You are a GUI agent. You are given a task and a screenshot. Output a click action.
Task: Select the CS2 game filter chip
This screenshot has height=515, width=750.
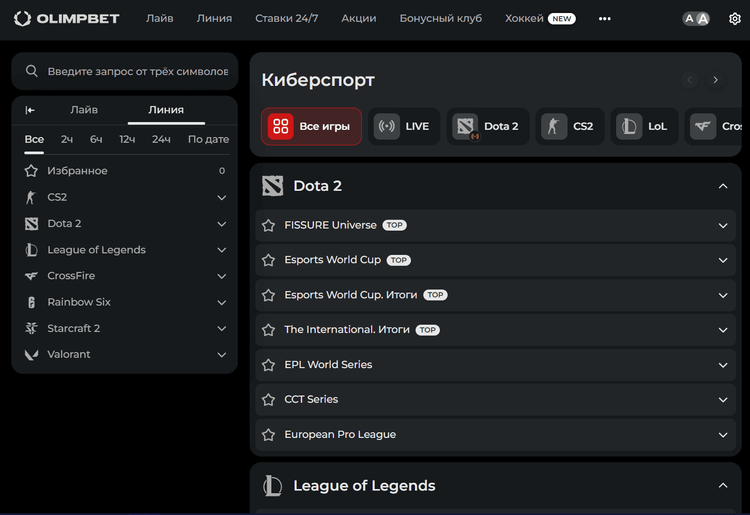coord(570,127)
